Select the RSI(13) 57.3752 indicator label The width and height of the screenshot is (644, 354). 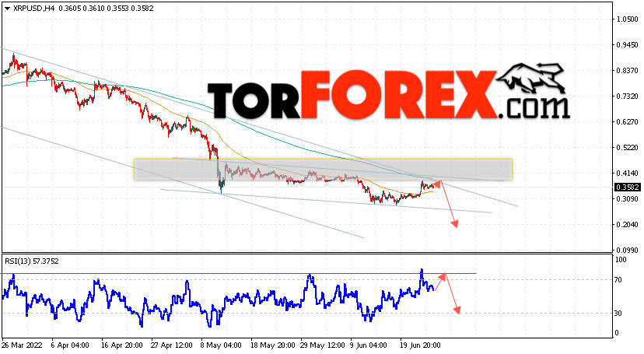coord(32,261)
